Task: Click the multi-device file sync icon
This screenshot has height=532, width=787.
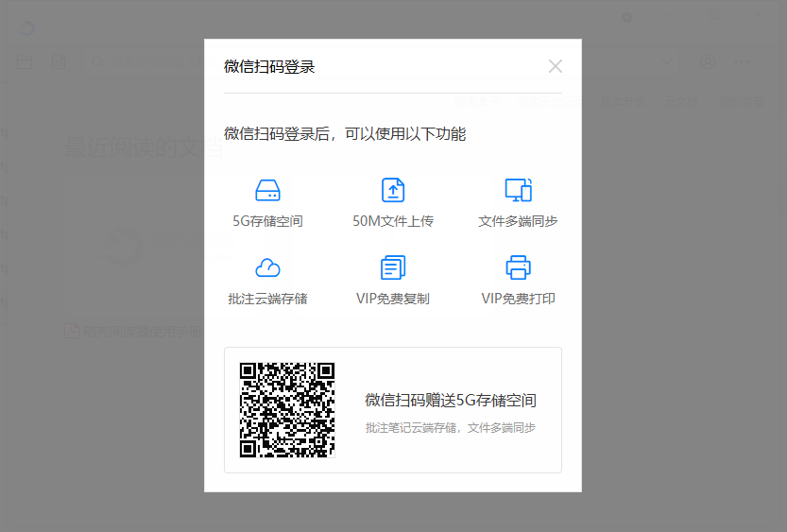Action: tap(519, 190)
